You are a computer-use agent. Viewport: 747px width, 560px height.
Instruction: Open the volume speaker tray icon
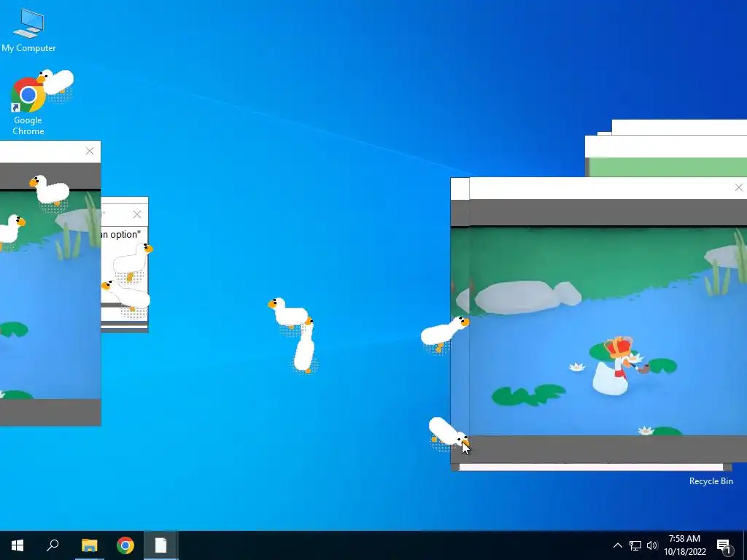pyautogui.click(x=651, y=545)
